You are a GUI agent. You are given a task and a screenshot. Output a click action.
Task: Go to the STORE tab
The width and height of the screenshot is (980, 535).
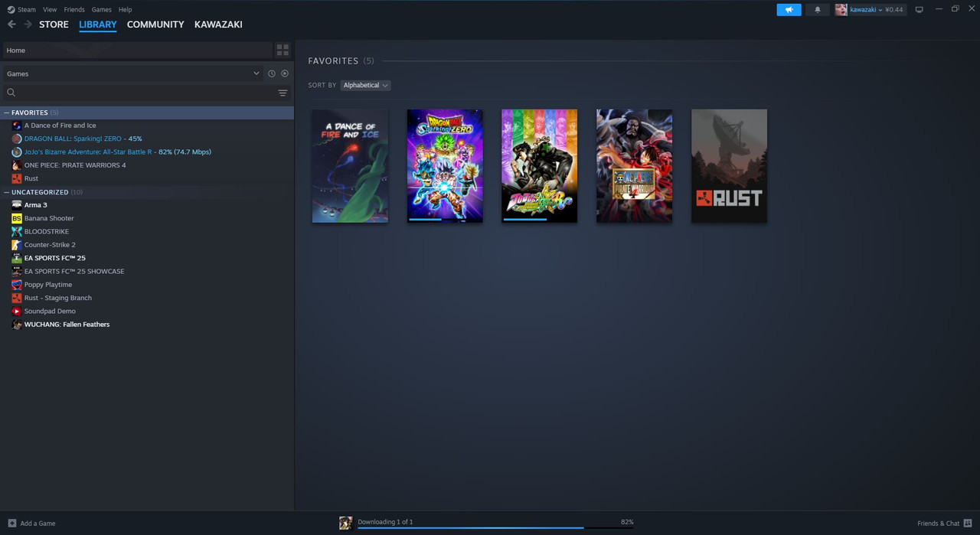tap(54, 24)
